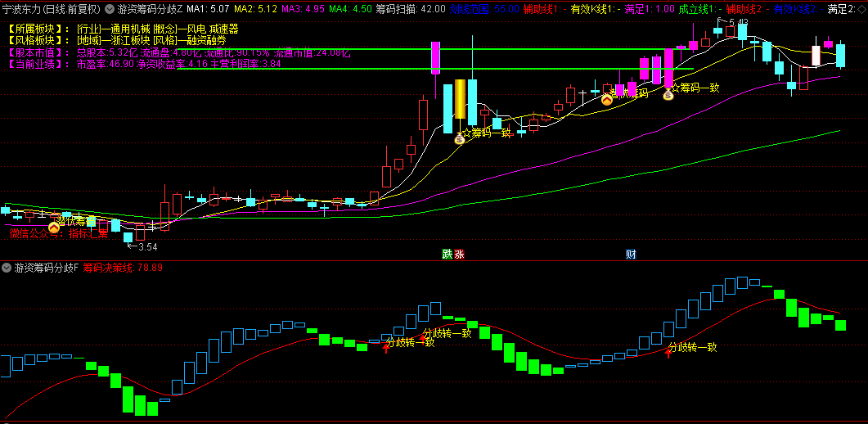Select the white MA1: 5.07 readout
The width and height of the screenshot is (868, 424).
[x=209, y=9]
